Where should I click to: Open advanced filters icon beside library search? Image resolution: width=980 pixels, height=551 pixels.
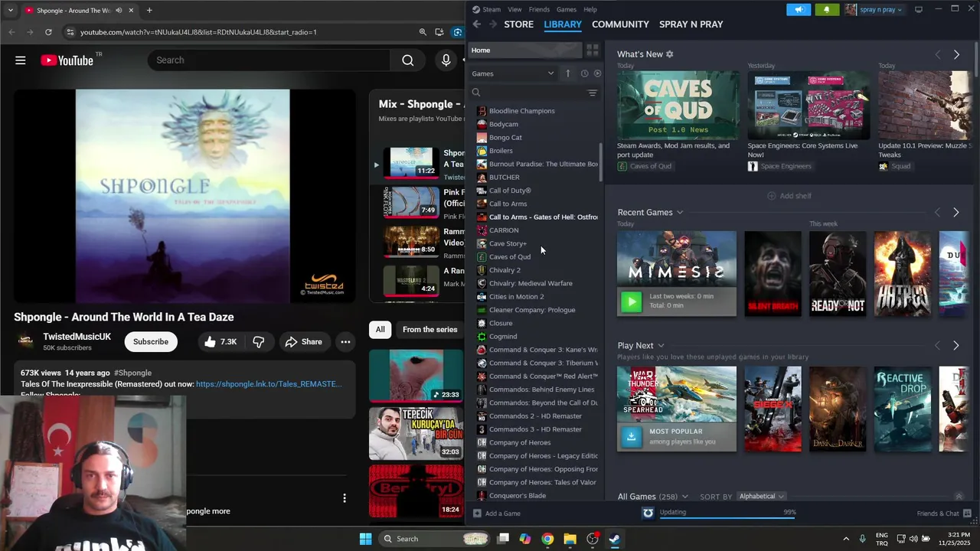(592, 93)
